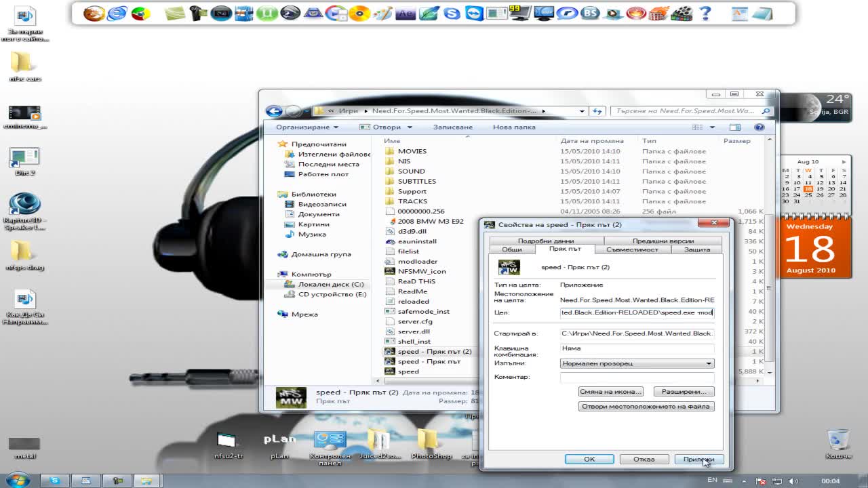Viewport: 868px width, 488px height.
Task: Switch to the Общи tab
Action: pyautogui.click(x=512, y=249)
